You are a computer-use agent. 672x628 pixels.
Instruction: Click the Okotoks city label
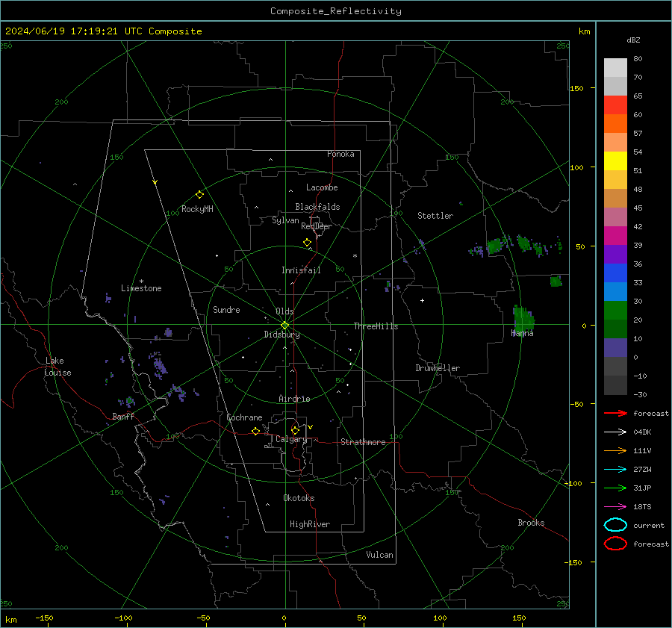click(x=299, y=498)
